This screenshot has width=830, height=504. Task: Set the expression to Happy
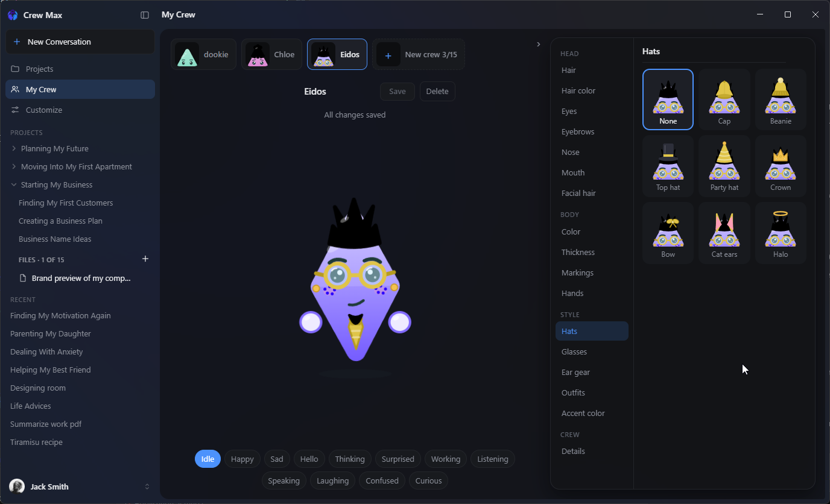click(242, 459)
